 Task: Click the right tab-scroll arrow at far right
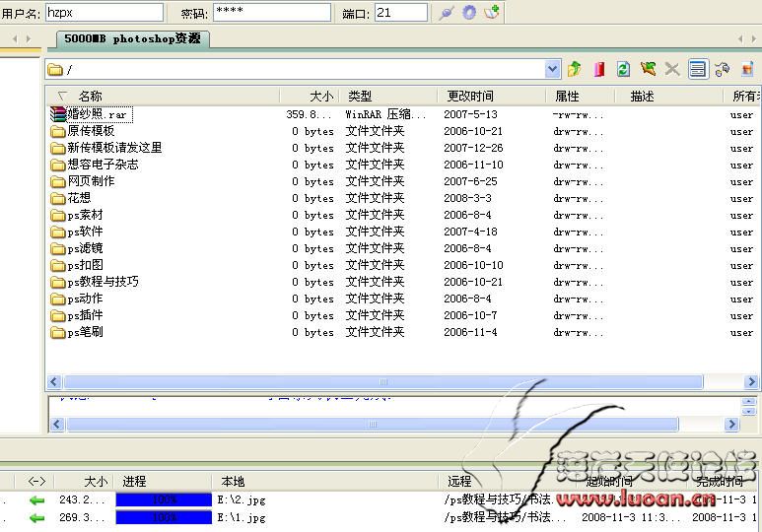(x=754, y=38)
